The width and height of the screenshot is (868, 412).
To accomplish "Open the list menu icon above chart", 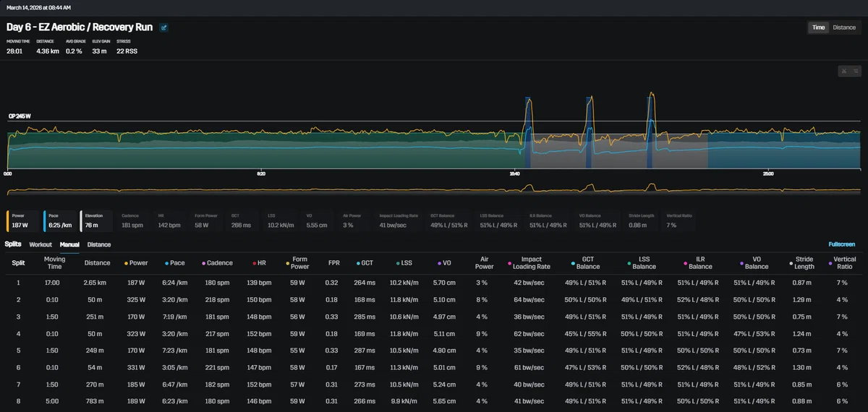I will pos(855,71).
